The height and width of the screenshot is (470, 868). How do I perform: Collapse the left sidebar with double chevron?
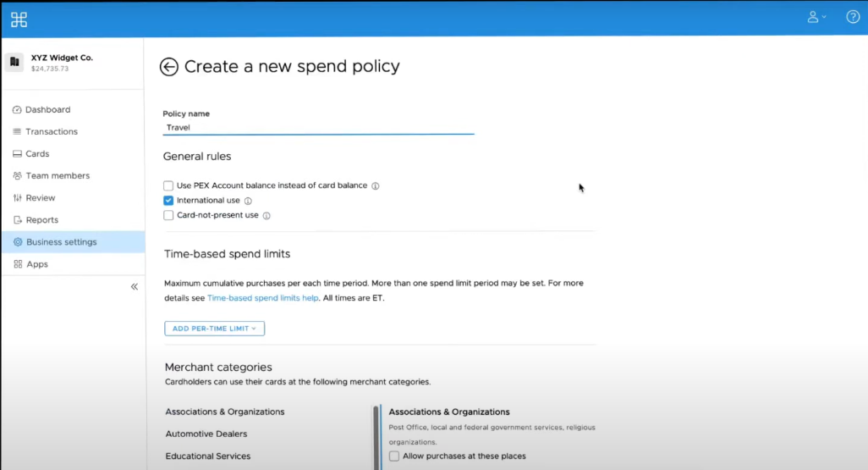(x=134, y=287)
